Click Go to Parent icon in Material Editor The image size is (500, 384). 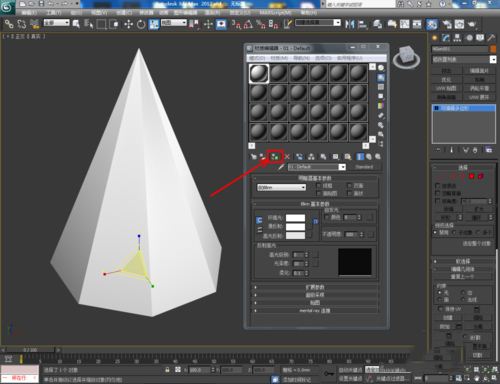pos(369,156)
